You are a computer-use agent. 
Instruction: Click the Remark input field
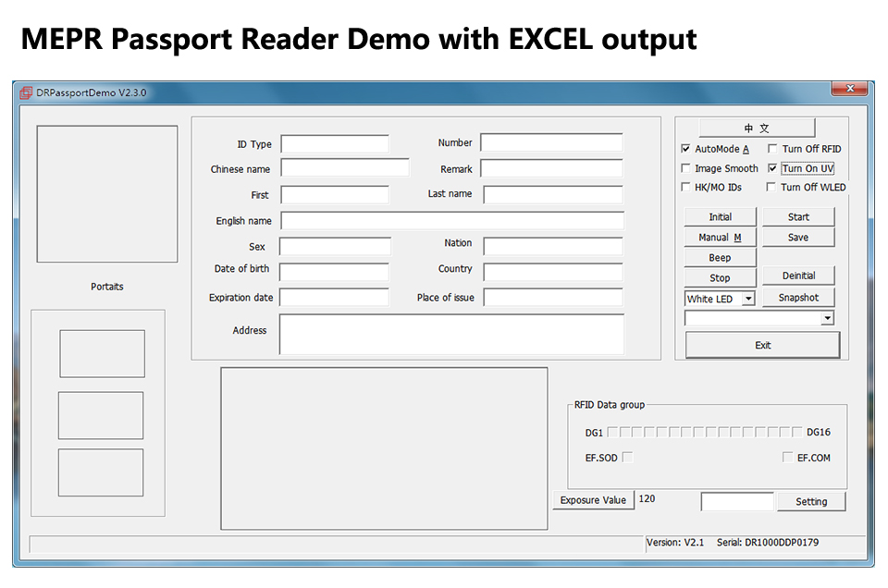pyautogui.click(x=551, y=168)
